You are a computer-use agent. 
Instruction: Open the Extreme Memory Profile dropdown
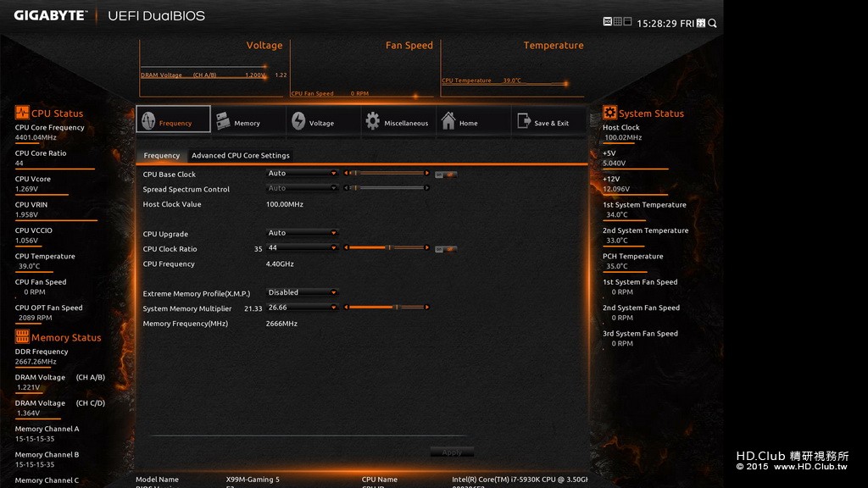coord(302,292)
